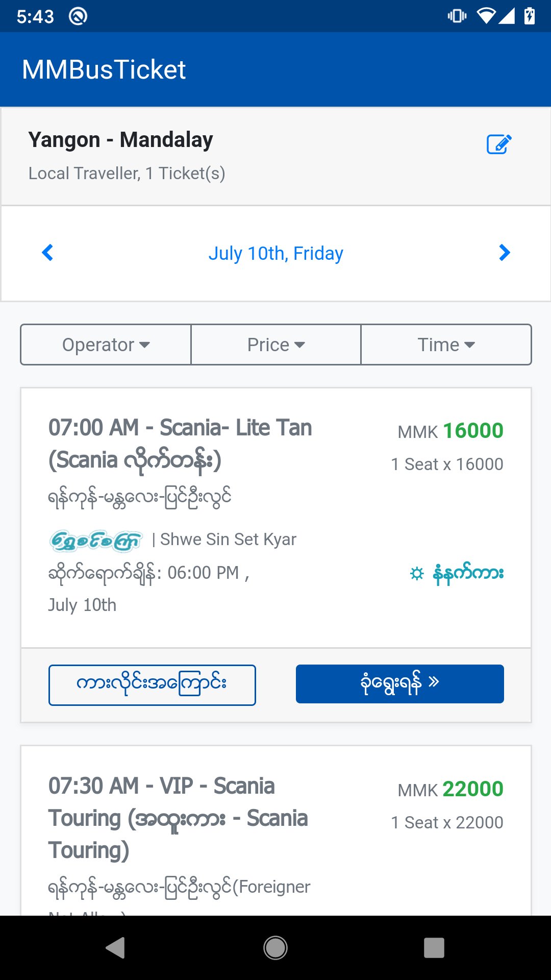
Task: Tap the outlined bus line info button
Action: pos(152,685)
